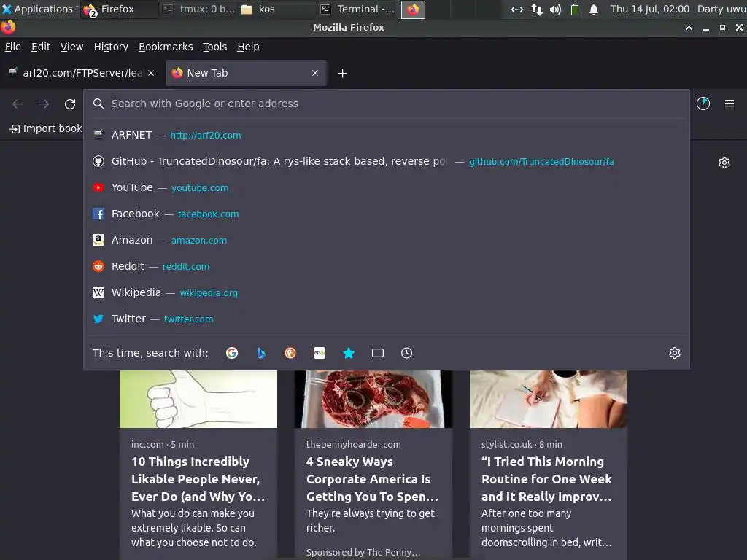Open Applications menu in top panel
The width and height of the screenshot is (747, 560).
point(38,9)
